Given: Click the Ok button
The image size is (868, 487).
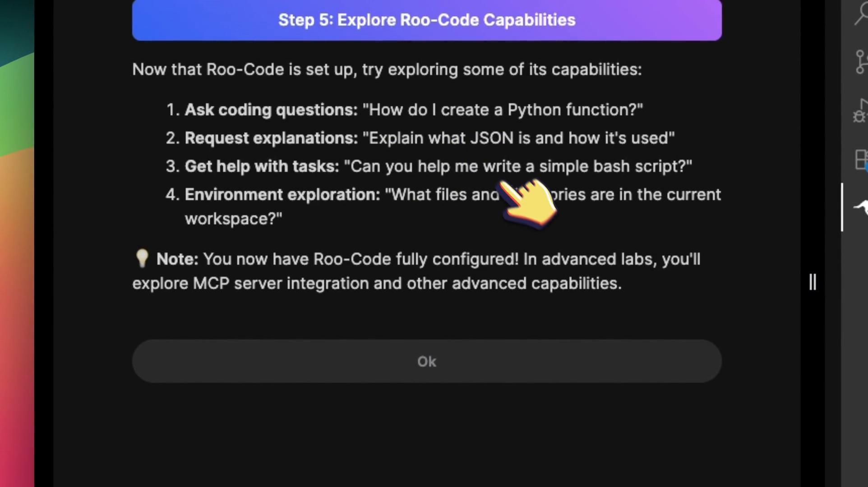Looking at the screenshot, I should pos(427,361).
